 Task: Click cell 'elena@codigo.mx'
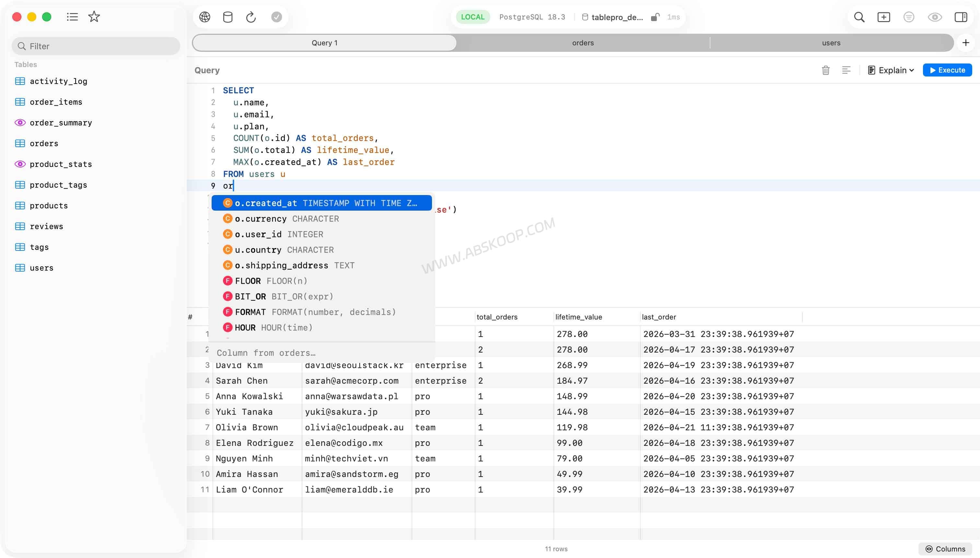pyautogui.click(x=356, y=443)
